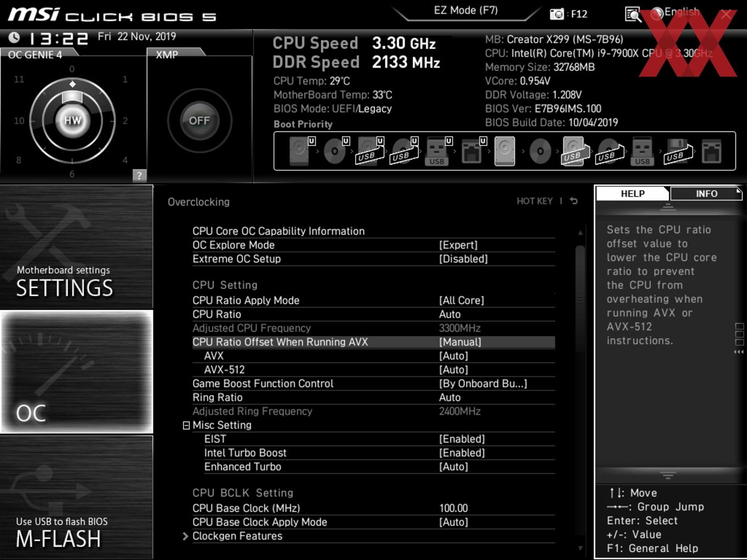Toggle Intel Turbo Boost Enabled value

point(462,453)
